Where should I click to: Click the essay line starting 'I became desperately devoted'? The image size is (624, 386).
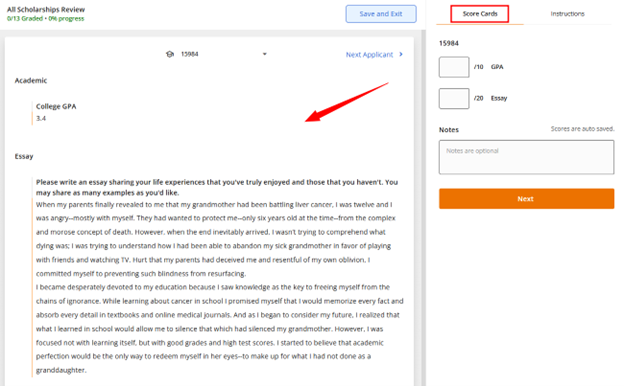[213, 287]
